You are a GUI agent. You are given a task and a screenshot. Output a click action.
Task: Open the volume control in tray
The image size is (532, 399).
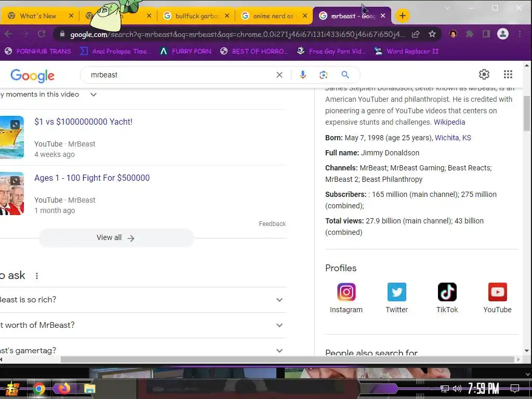457,389
